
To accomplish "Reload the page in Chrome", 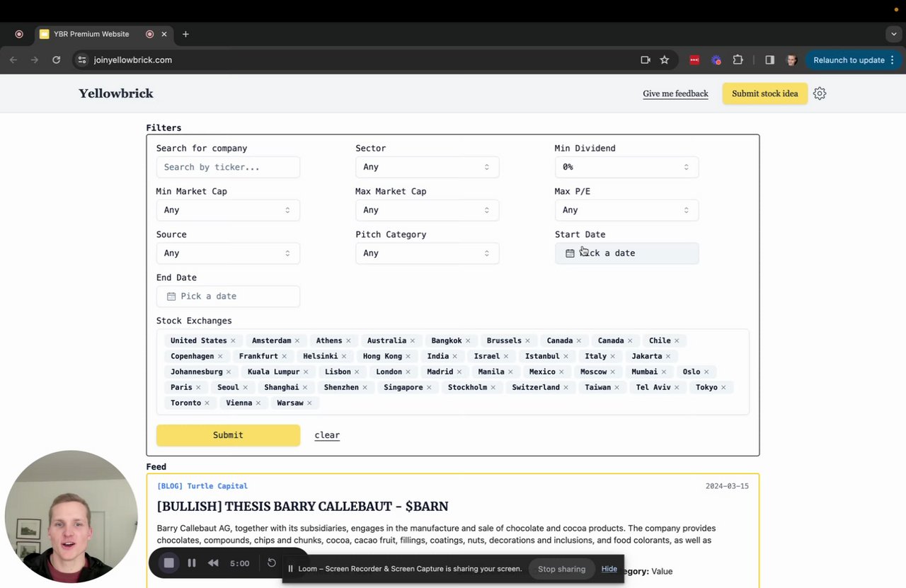I will [x=56, y=60].
